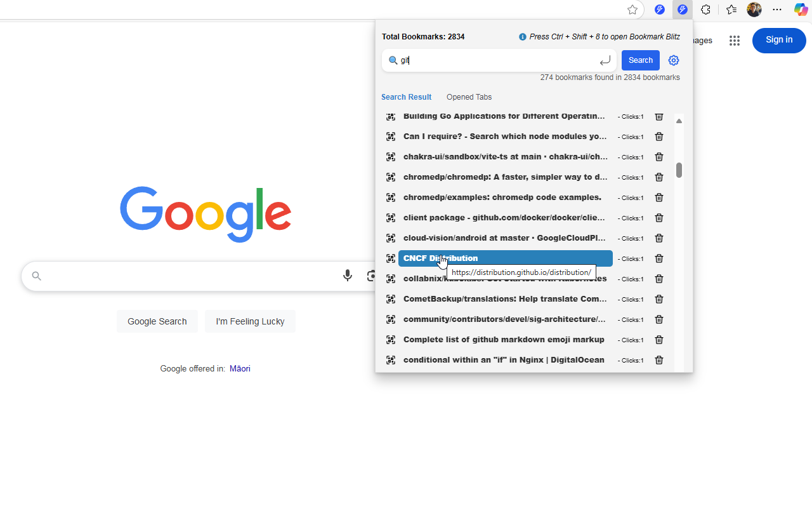Open the CNCF Distribution bookmark
Image resolution: width=812 pixels, height=508 pixels.
[x=506, y=258]
